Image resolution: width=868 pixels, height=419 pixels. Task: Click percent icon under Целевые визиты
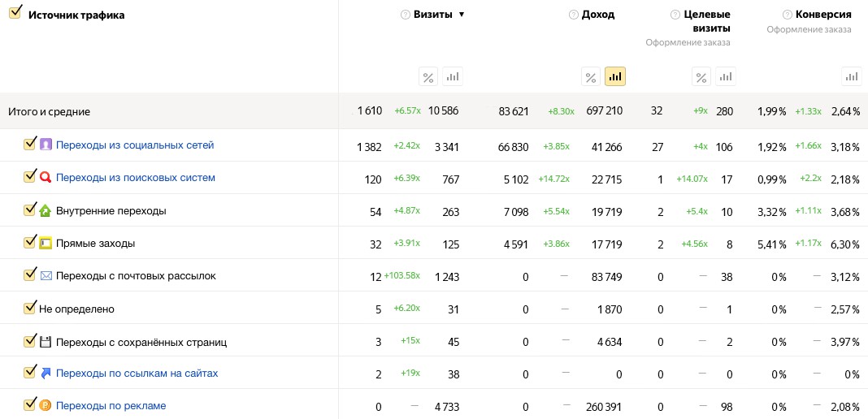pyautogui.click(x=701, y=77)
